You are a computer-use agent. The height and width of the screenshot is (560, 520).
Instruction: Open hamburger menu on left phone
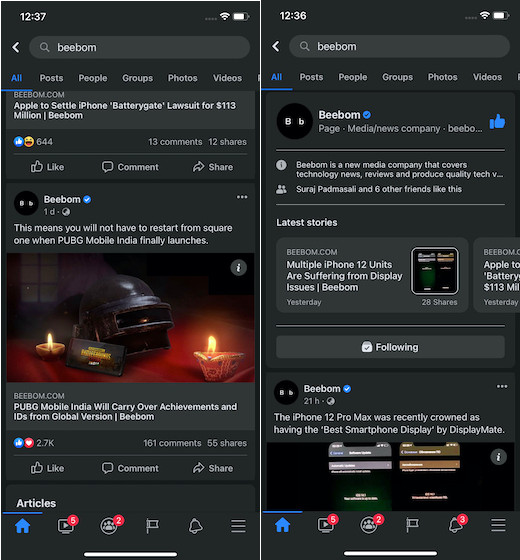pos(238,526)
